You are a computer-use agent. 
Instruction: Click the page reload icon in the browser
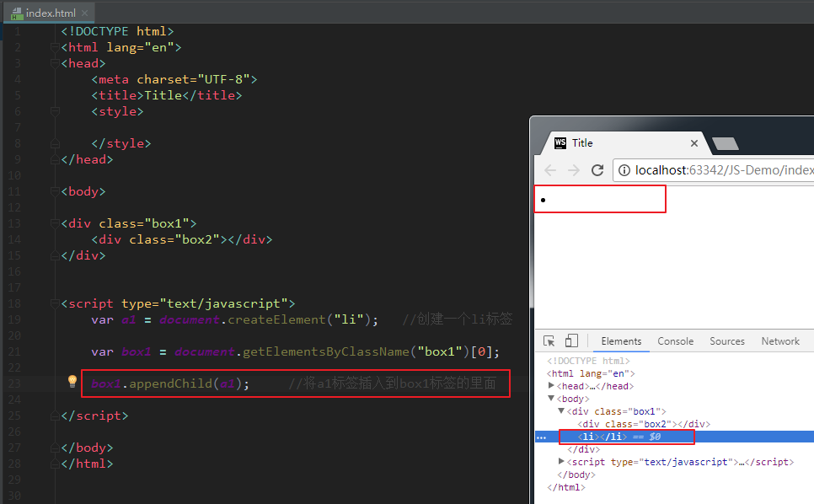(597, 169)
